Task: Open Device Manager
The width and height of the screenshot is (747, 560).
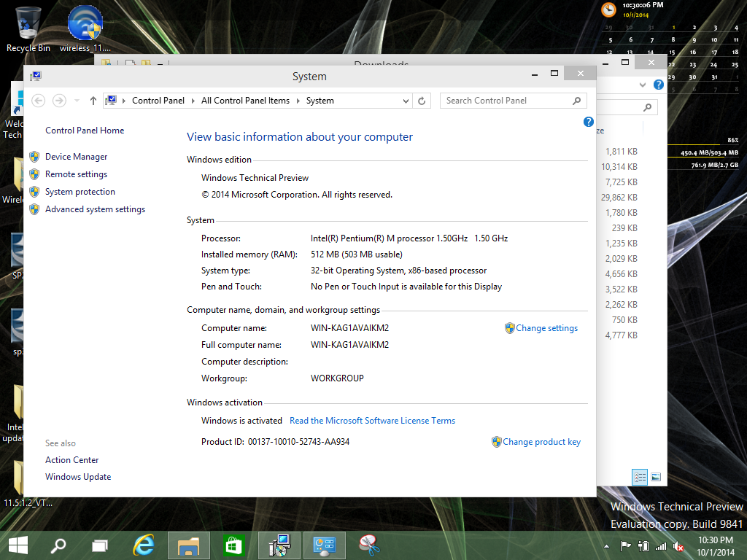Action: click(x=76, y=157)
